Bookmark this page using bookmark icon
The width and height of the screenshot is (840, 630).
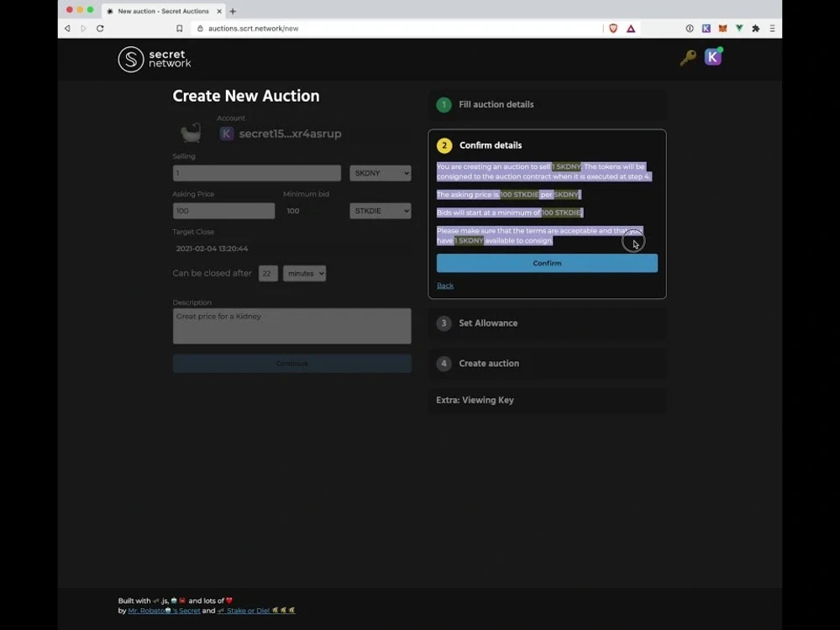click(180, 29)
